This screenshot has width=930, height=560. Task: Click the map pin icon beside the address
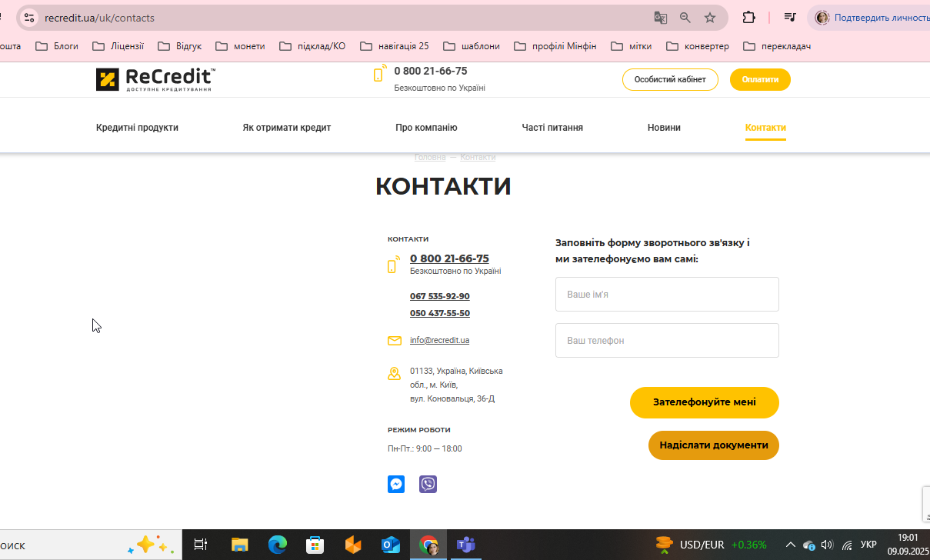pyautogui.click(x=395, y=374)
